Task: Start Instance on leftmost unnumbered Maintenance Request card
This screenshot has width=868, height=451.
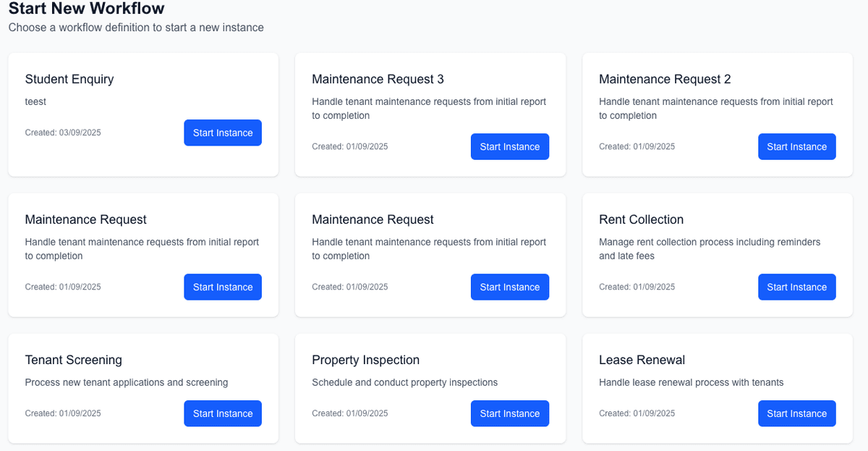Action: pyautogui.click(x=222, y=287)
